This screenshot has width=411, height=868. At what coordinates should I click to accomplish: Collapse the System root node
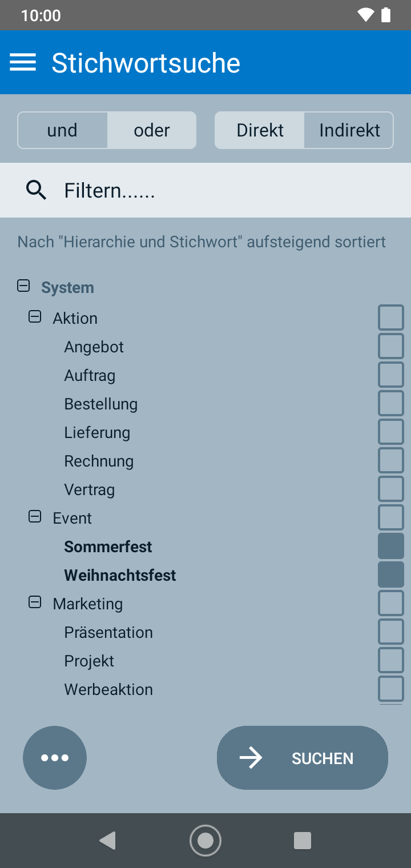click(23, 286)
